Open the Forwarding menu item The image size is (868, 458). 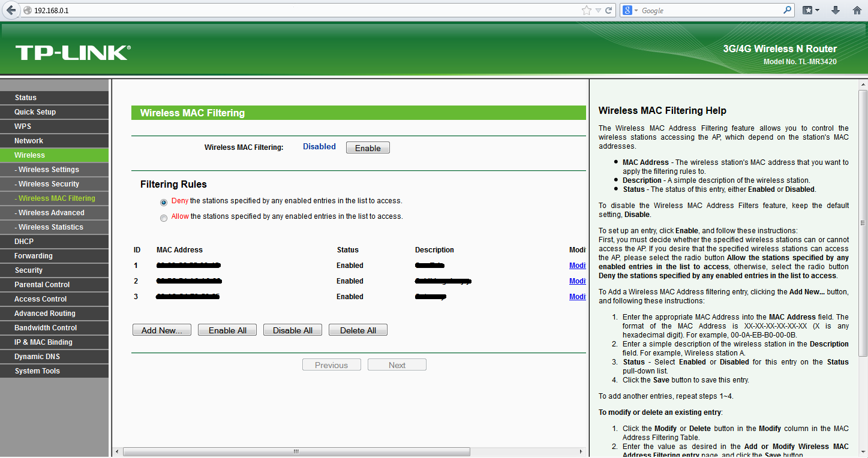[55, 256]
